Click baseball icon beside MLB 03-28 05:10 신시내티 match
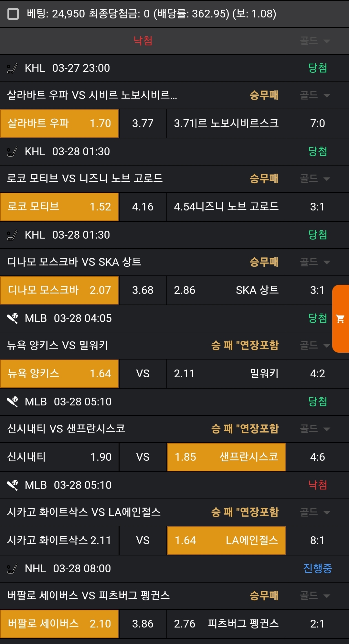Image resolution: width=349 pixels, height=644 pixels. (x=12, y=402)
